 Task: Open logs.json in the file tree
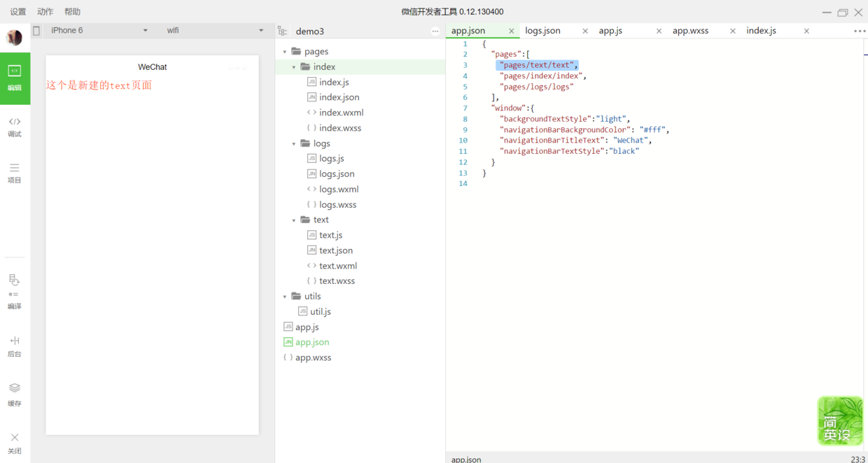(x=337, y=174)
